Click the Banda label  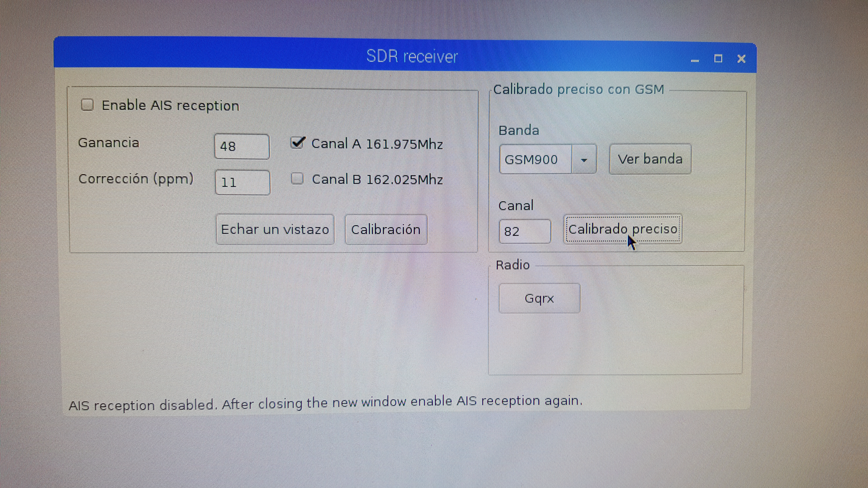pos(519,130)
